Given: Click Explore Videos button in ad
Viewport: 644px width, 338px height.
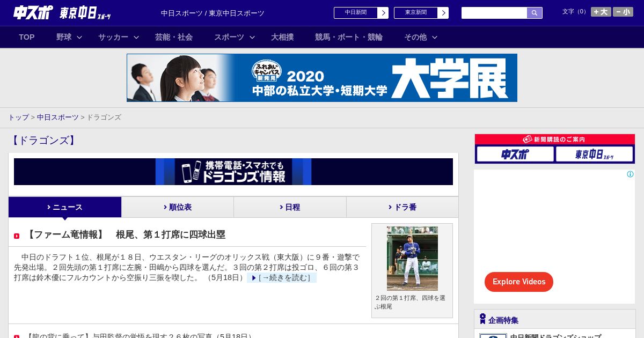Looking at the screenshot, I should pos(519,282).
